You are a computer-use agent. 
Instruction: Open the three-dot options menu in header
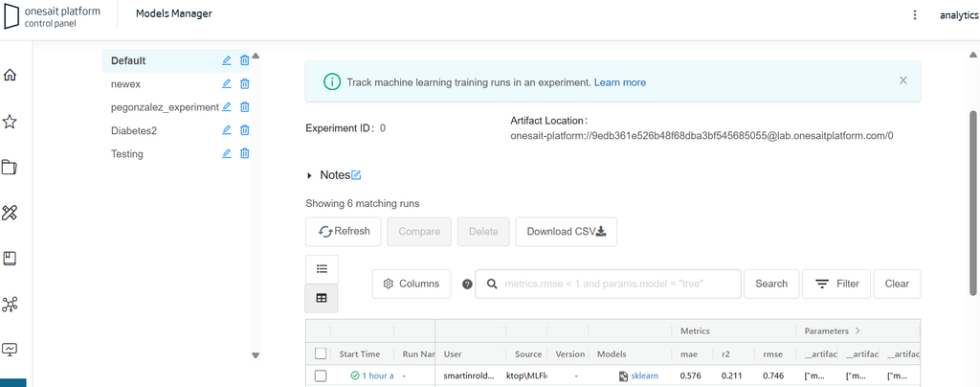point(915,15)
